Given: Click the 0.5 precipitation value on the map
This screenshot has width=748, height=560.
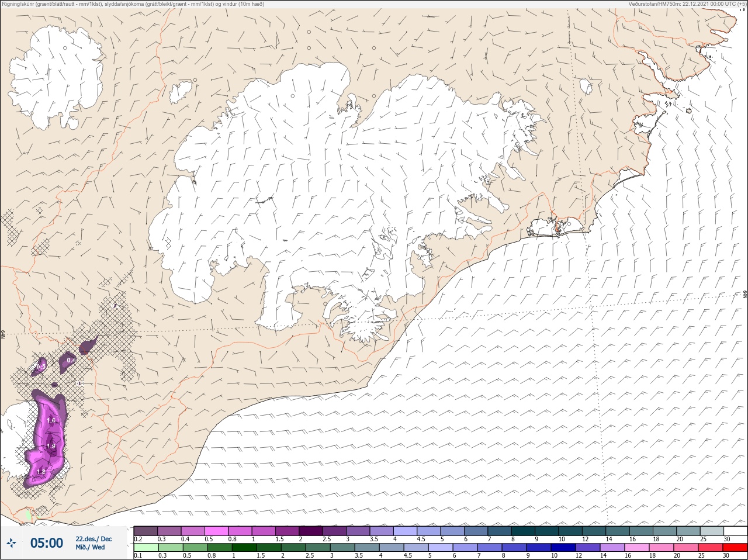Looking at the screenshot, I should point(41,366).
